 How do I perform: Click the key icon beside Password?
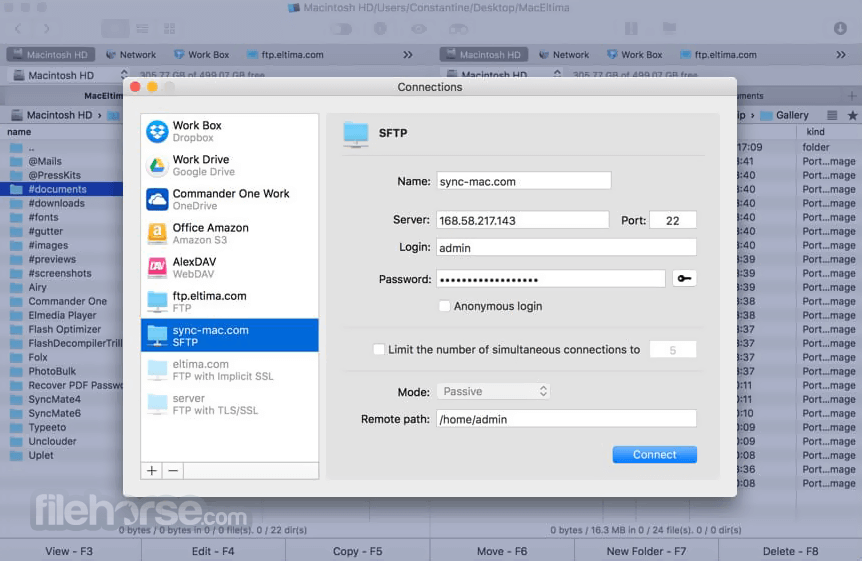(684, 279)
